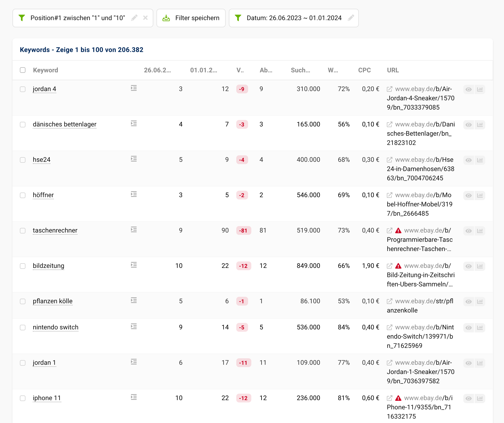Open external link icon for Nintendo-Switch URL
The image size is (504, 423).
[390, 327]
